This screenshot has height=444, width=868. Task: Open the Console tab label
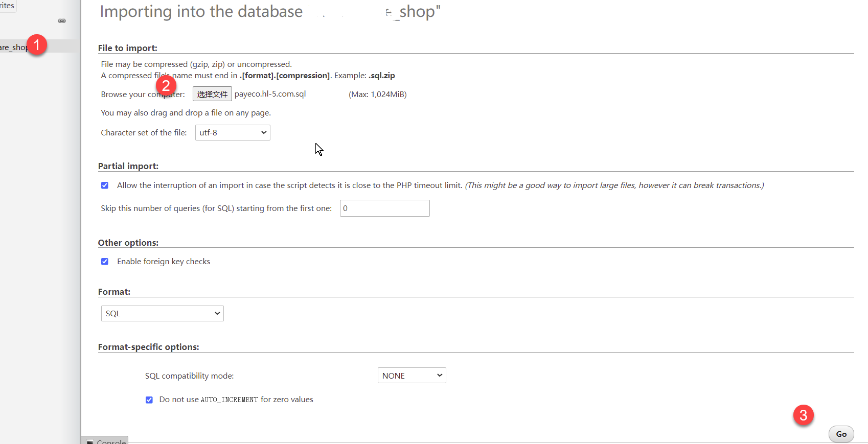(x=111, y=441)
